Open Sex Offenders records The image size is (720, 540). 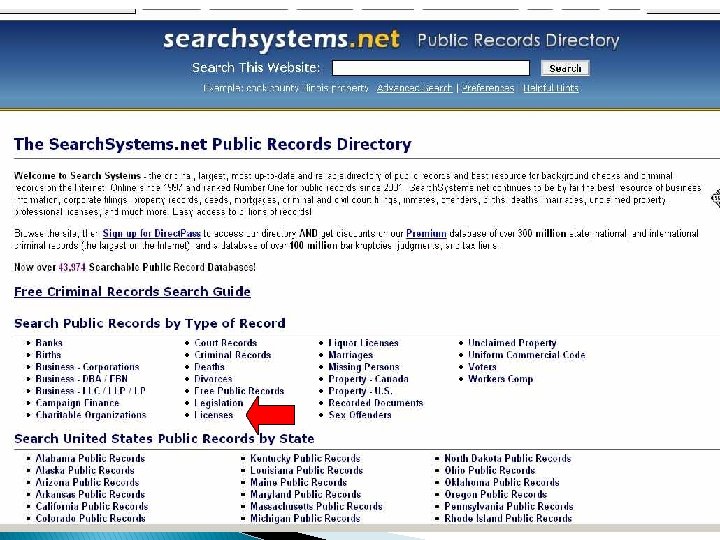360,415
